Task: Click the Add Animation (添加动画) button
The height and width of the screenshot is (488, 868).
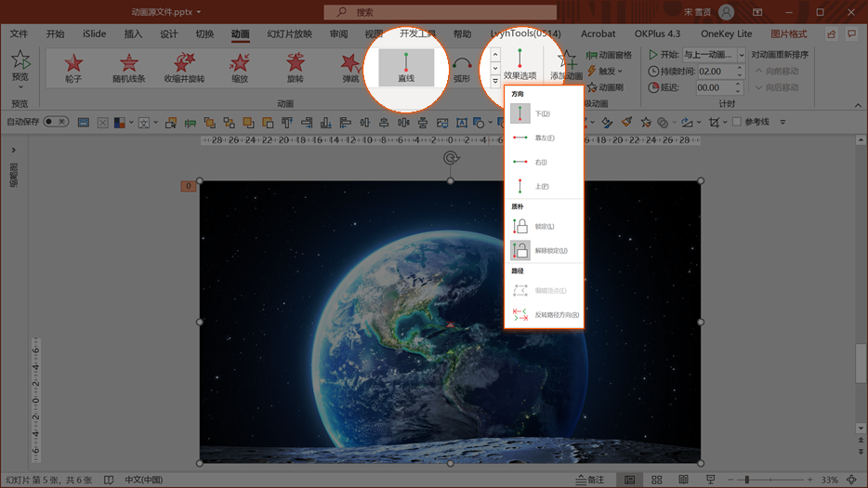Action: 566,65
